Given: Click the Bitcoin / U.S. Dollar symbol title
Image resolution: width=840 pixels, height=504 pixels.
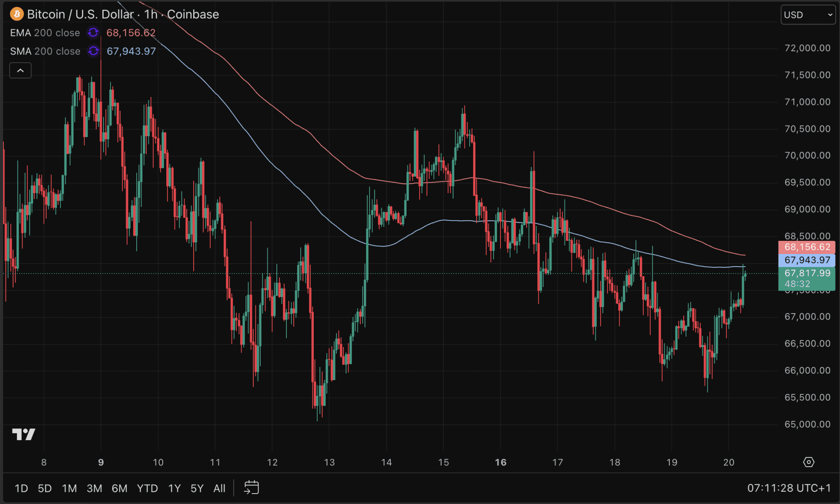Looking at the screenshot, I should point(80,14).
